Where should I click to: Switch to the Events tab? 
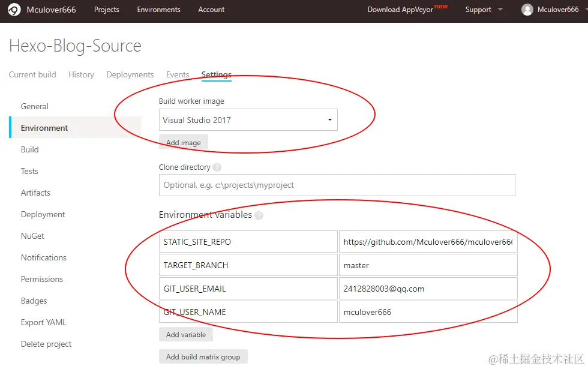(x=178, y=74)
